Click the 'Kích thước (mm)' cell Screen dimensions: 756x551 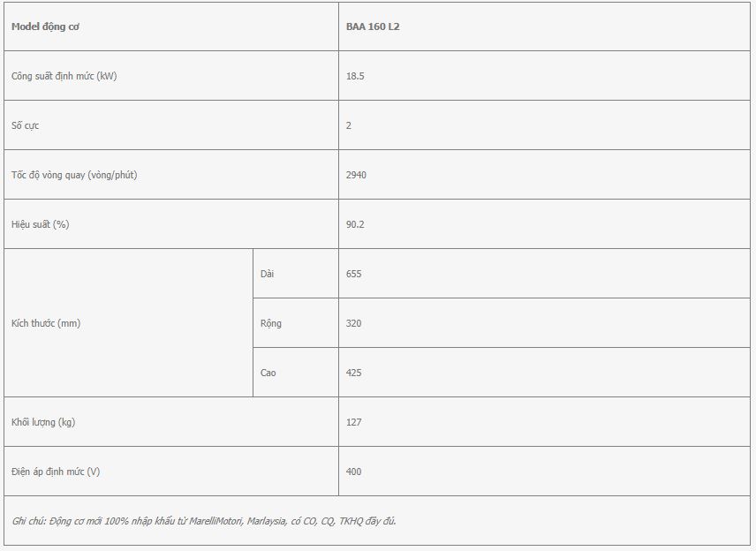point(129,323)
